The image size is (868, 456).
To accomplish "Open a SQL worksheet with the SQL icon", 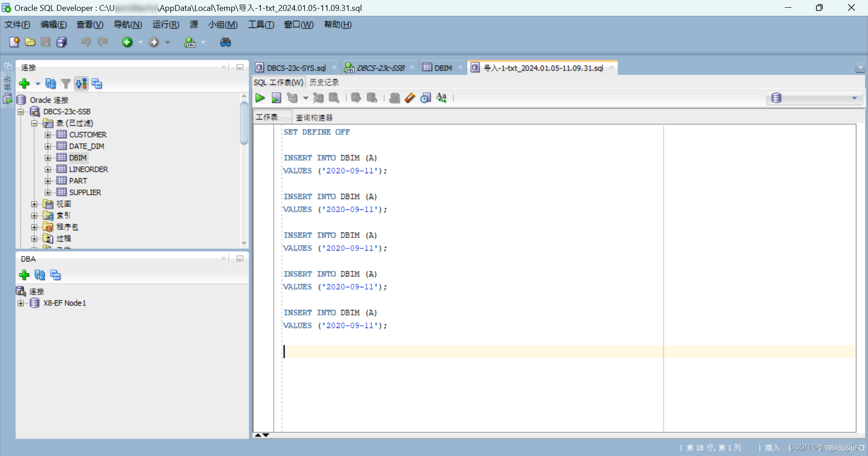I will coord(190,42).
